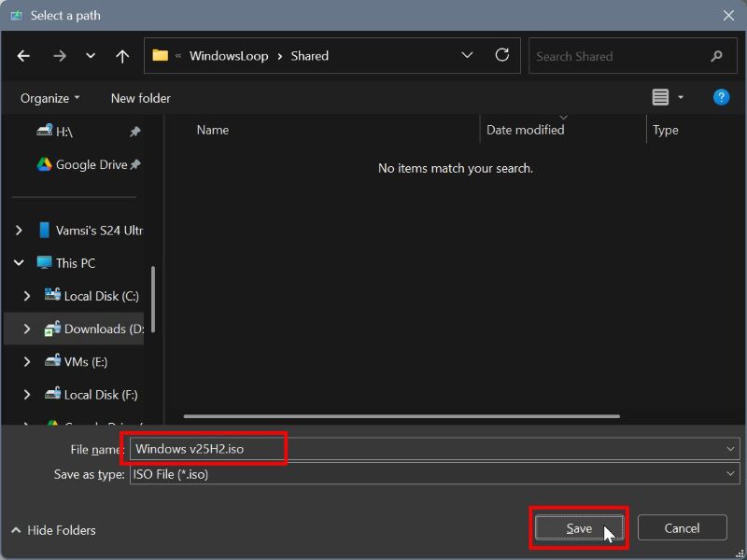This screenshot has width=747, height=560.
Task: Expand the address bar history dropdown
Action: point(467,55)
